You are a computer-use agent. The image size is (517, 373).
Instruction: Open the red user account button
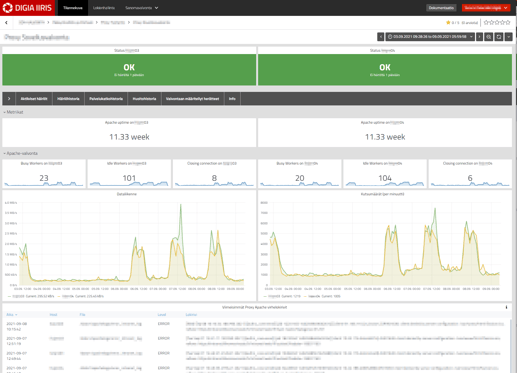486,8
